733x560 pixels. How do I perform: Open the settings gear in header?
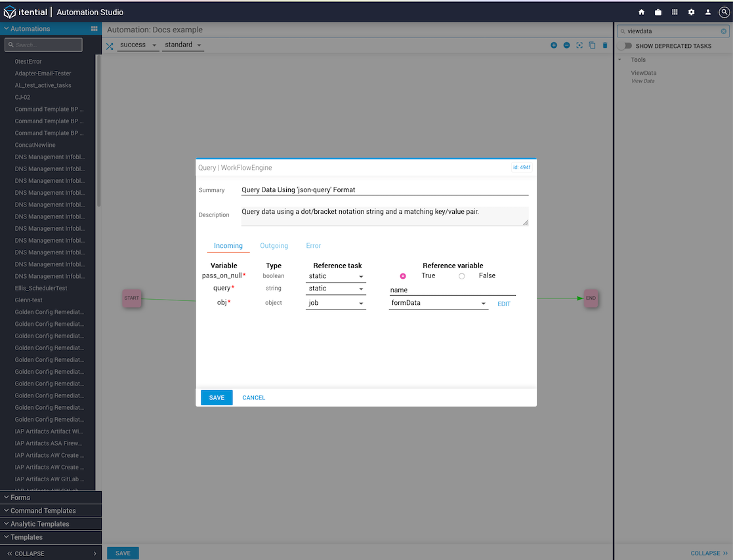pos(691,12)
